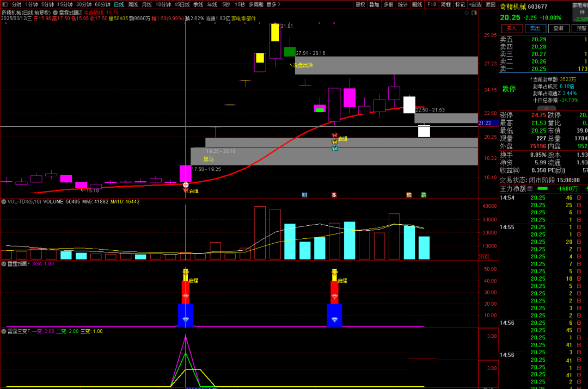The width and height of the screenshot is (588, 389).
Task: Expand the 更多 period options
Action: pyautogui.click(x=273, y=4)
